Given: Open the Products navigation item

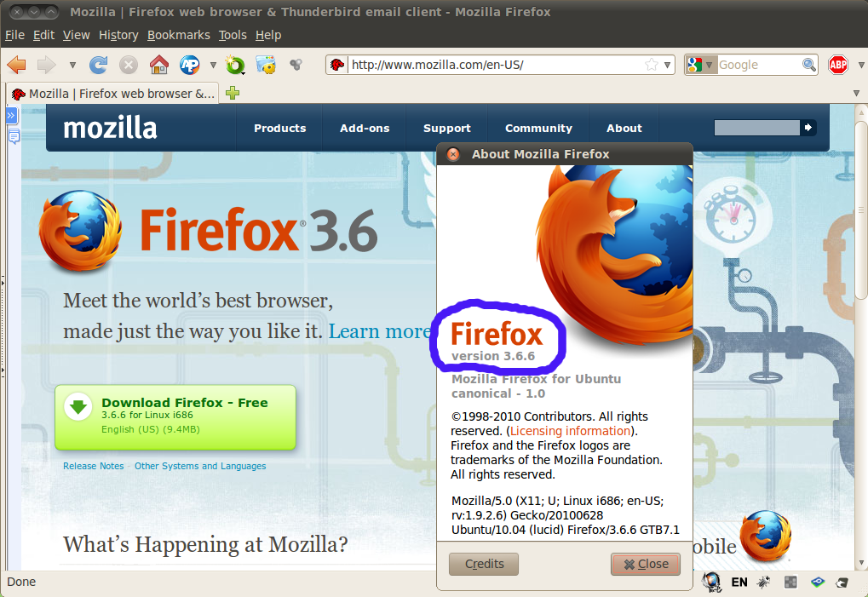Looking at the screenshot, I should click(280, 128).
